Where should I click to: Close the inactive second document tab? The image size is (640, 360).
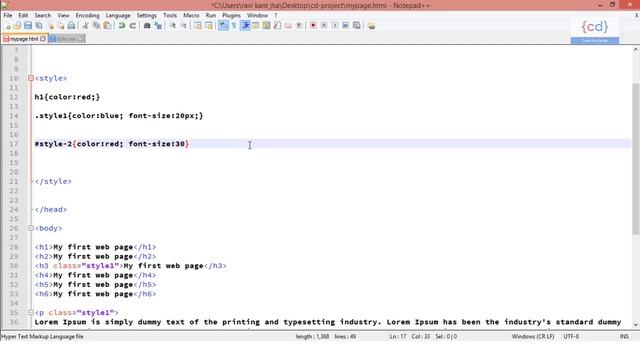(x=80, y=39)
